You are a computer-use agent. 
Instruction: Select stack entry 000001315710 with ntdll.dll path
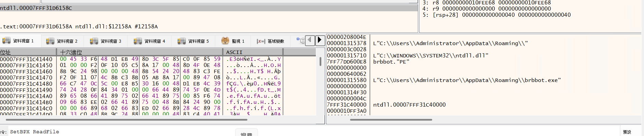(347, 56)
